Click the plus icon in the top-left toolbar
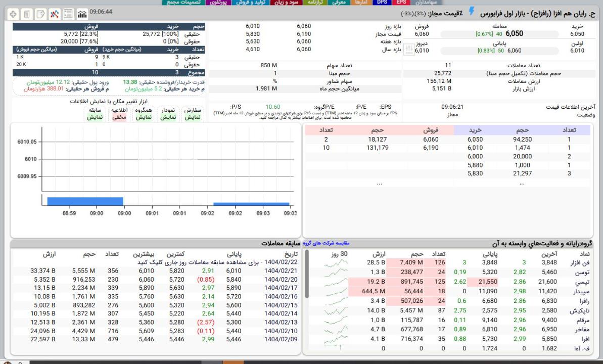Viewport: 603px width, 364px height. (x=13, y=13)
